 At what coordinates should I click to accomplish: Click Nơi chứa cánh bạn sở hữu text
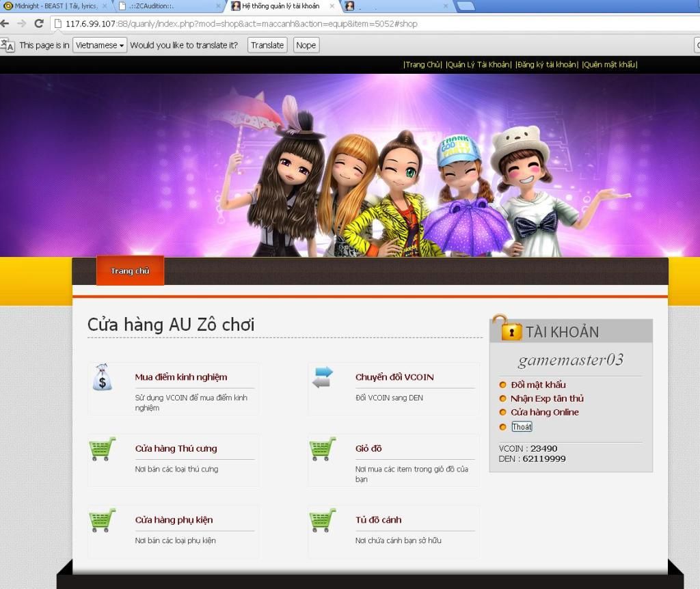tap(398, 540)
